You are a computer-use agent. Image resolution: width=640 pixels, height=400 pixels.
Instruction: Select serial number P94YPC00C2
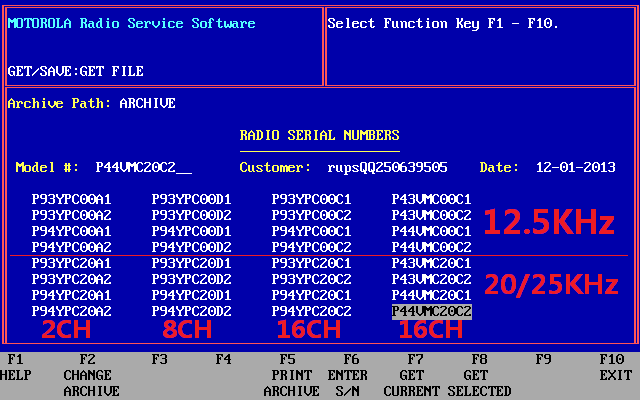pyautogui.click(x=311, y=247)
